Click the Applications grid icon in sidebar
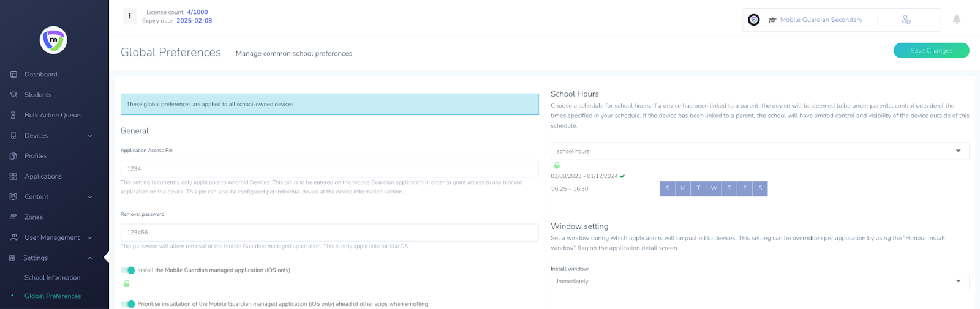Image resolution: width=980 pixels, height=309 pixels. click(13, 176)
